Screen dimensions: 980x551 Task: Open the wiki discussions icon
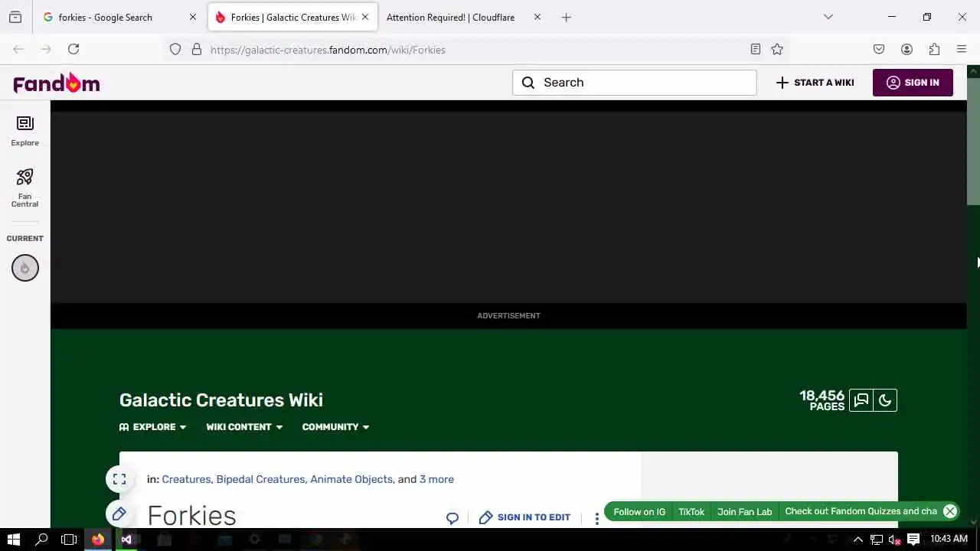(861, 400)
